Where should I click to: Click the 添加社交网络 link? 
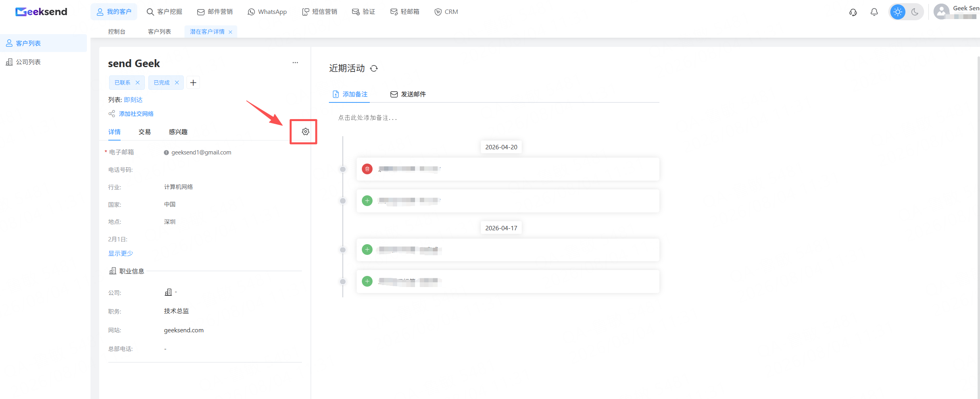click(136, 114)
